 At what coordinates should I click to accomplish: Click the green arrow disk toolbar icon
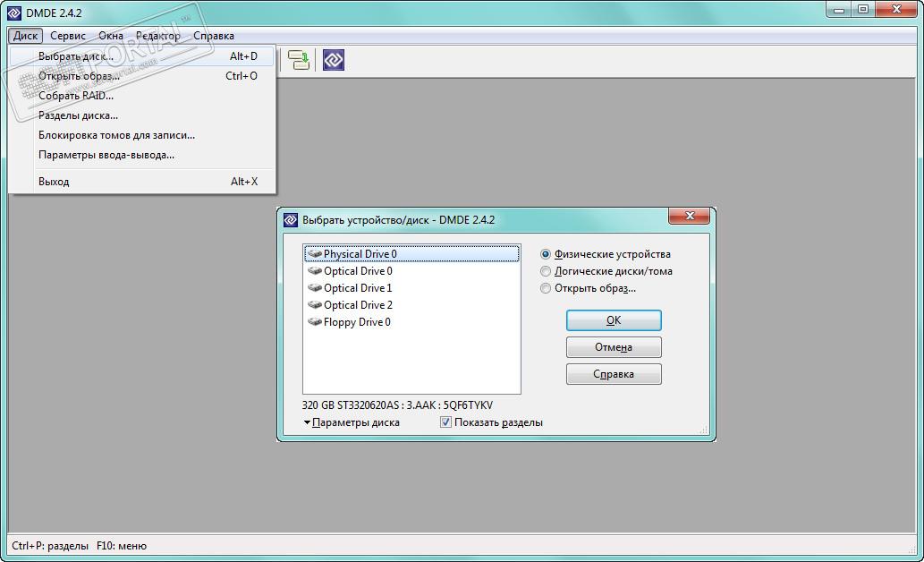[x=299, y=60]
